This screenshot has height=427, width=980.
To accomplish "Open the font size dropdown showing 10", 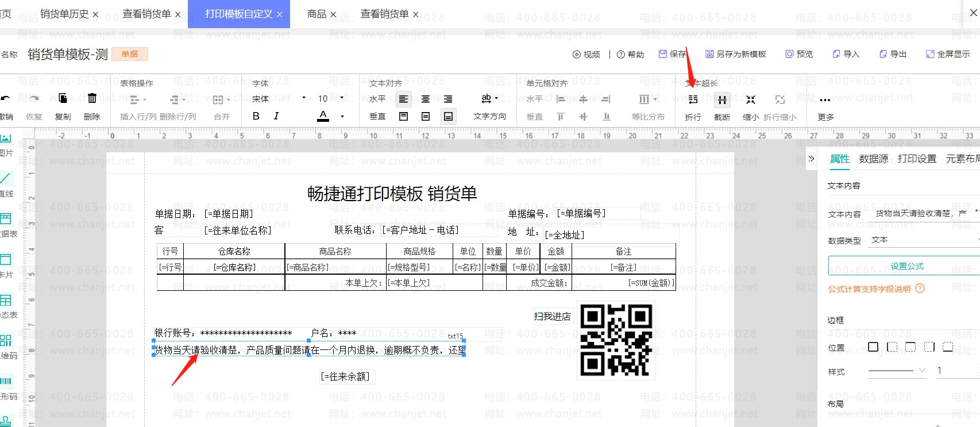I will 331,99.
